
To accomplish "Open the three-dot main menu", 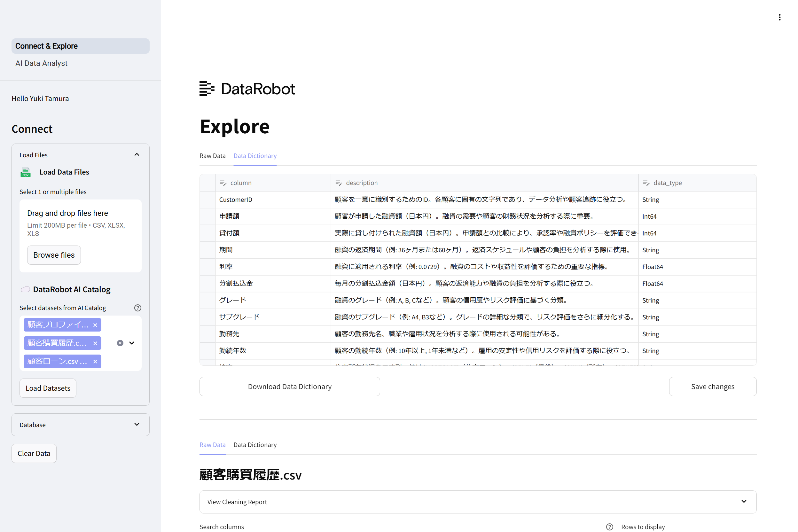I will [779, 17].
